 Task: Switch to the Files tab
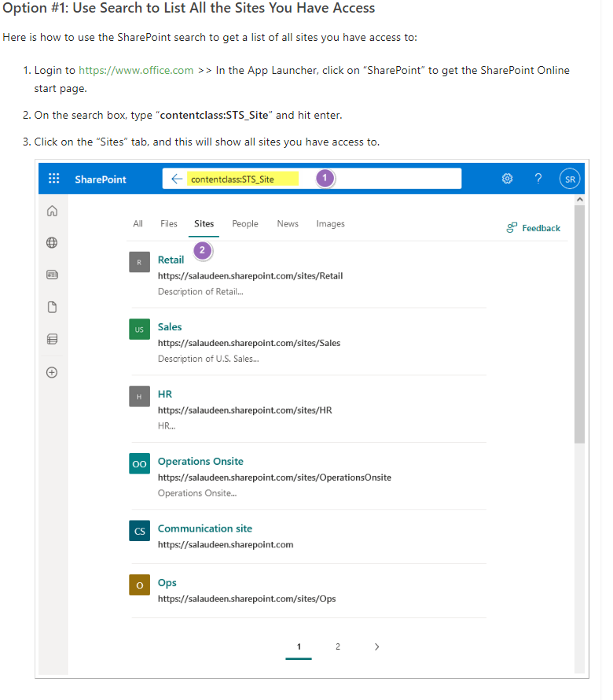click(x=169, y=223)
